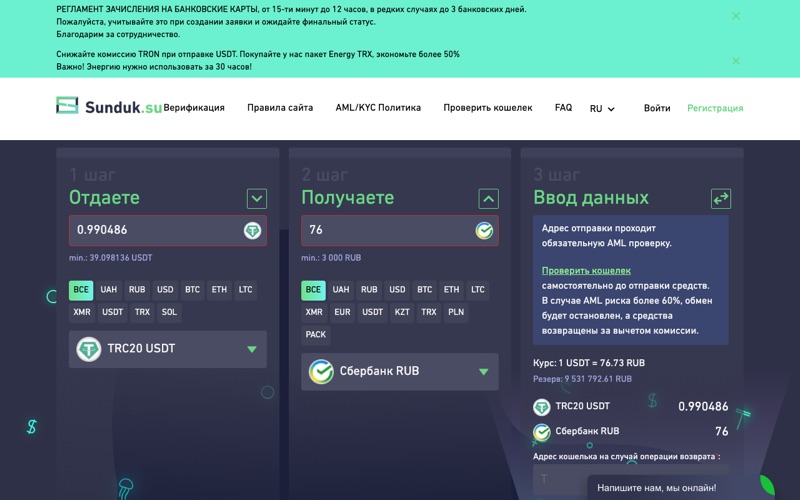Filter give currencies by ETH
Screen dimensions: 800x500
click(219, 290)
